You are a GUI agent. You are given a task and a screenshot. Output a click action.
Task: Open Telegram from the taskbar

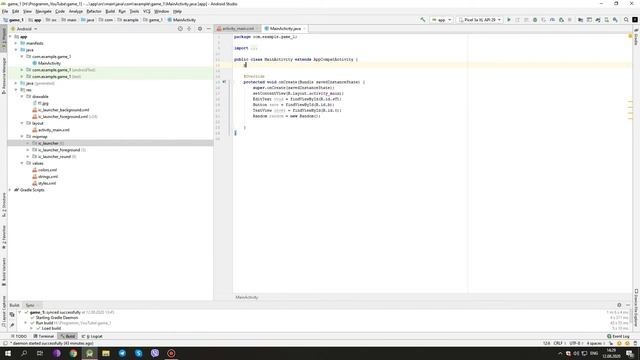(122, 353)
